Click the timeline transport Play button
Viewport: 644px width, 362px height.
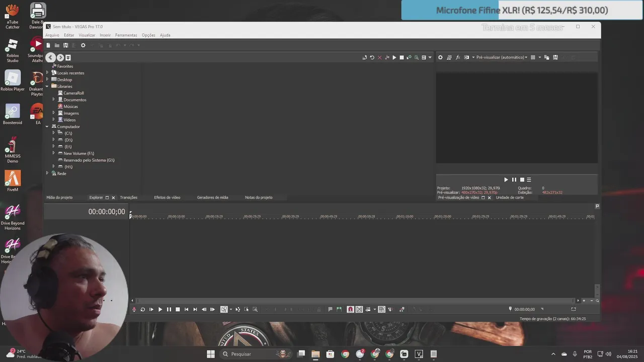[x=160, y=309]
